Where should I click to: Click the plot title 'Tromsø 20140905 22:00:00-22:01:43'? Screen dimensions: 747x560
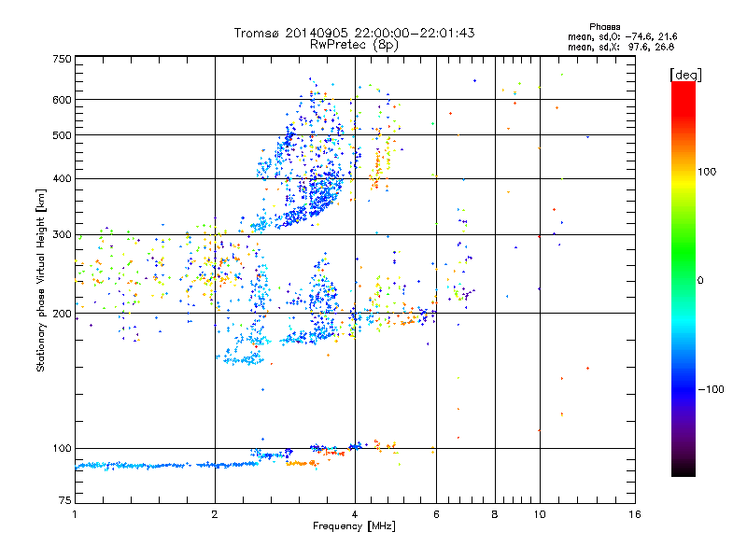click(354, 33)
